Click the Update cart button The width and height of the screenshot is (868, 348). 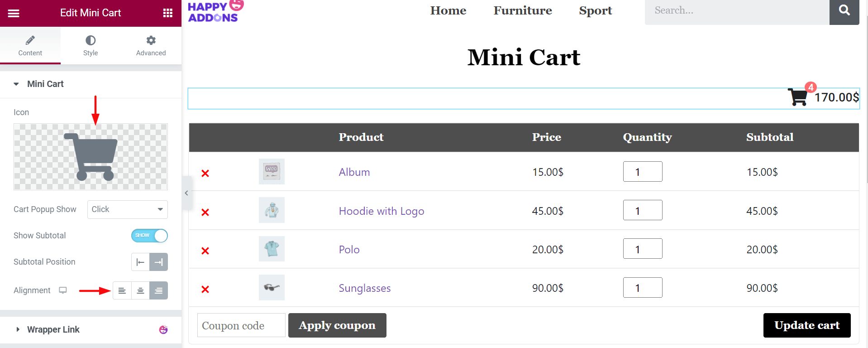(x=807, y=325)
